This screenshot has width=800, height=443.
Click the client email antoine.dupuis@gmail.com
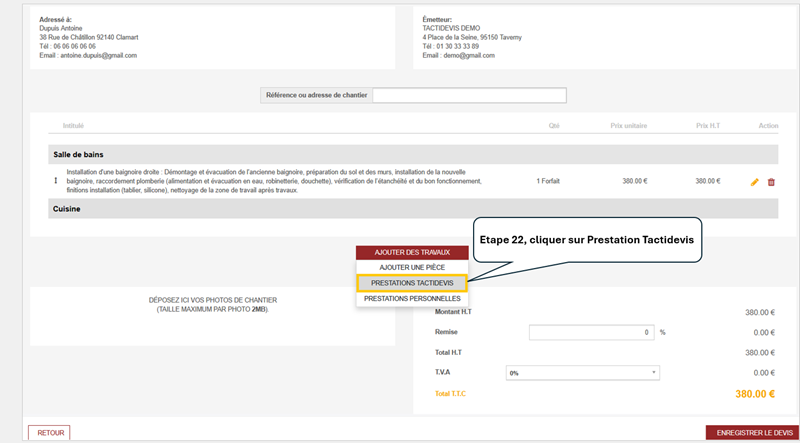click(x=98, y=56)
